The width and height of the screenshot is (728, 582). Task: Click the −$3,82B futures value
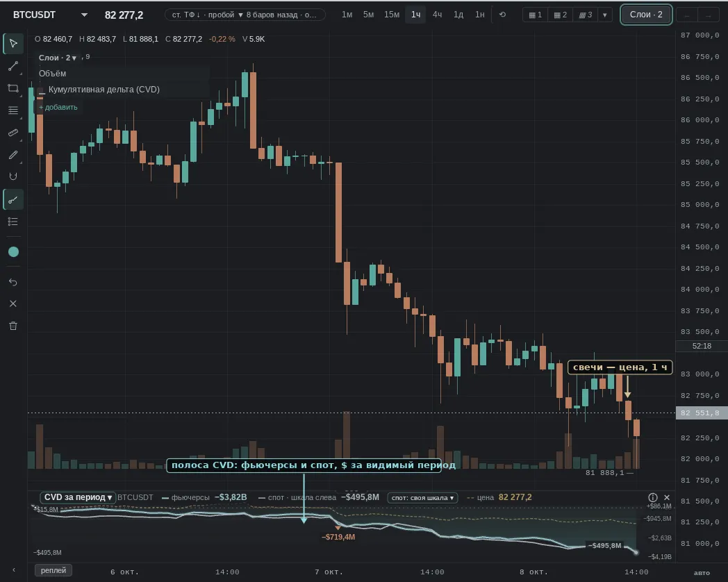231,497
